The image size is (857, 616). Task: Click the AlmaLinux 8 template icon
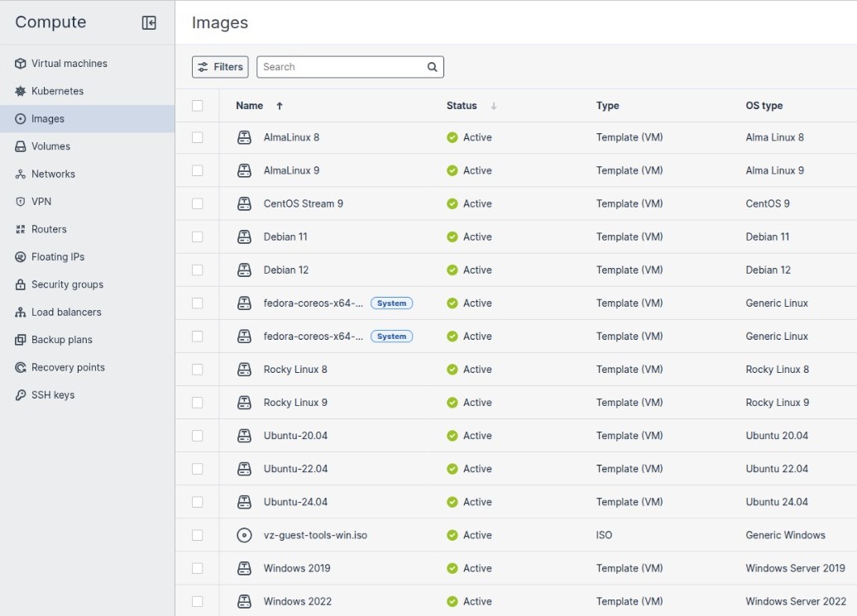coord(244,137)
